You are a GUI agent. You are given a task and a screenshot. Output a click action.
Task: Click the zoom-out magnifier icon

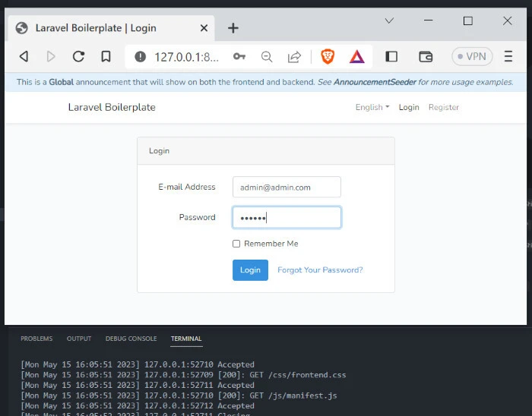pyautogui.click(x=267, y=57)
